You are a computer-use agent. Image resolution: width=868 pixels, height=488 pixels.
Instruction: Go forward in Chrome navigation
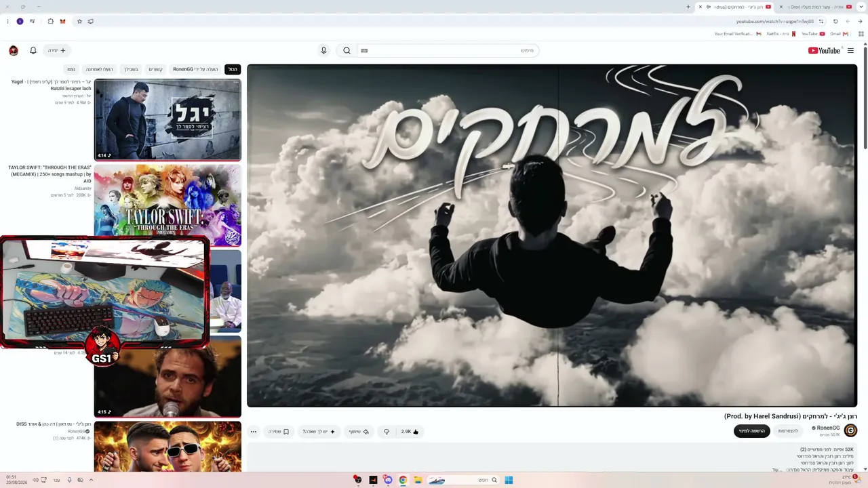[848, 21]
